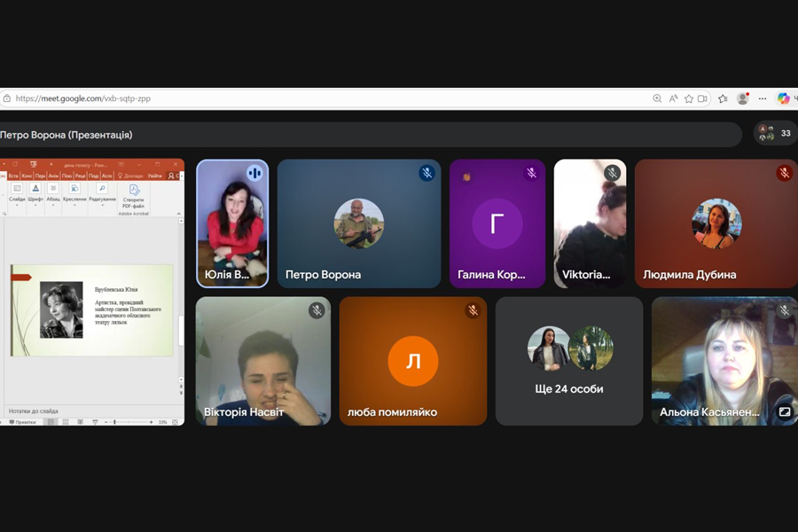The width and height of the screenshot is (798, 532).
Task: Select the Юлія В. video tile
Action: click(x=232, y=223)
